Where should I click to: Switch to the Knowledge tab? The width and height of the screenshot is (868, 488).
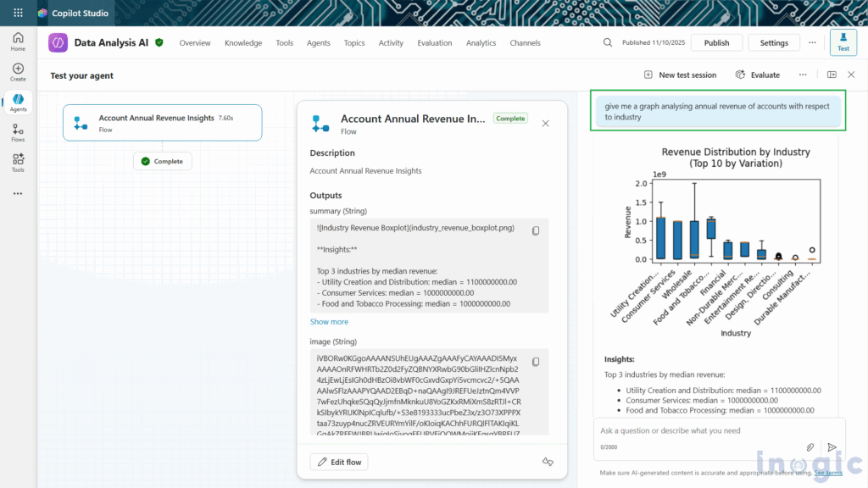(244, 42)
